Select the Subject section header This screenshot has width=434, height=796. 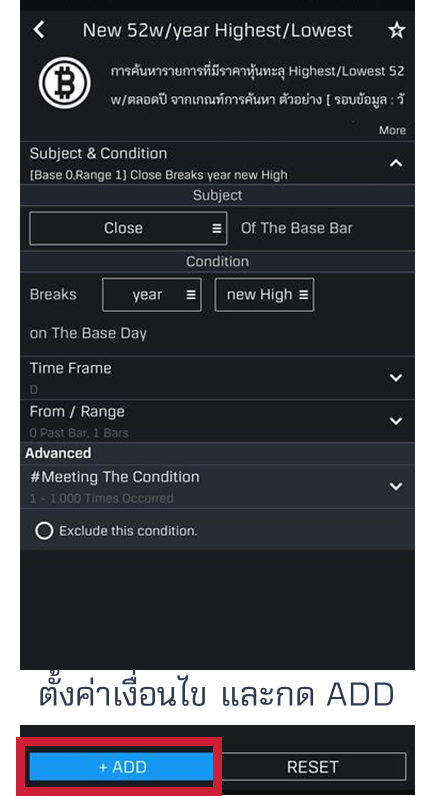[x=217, y=195]
